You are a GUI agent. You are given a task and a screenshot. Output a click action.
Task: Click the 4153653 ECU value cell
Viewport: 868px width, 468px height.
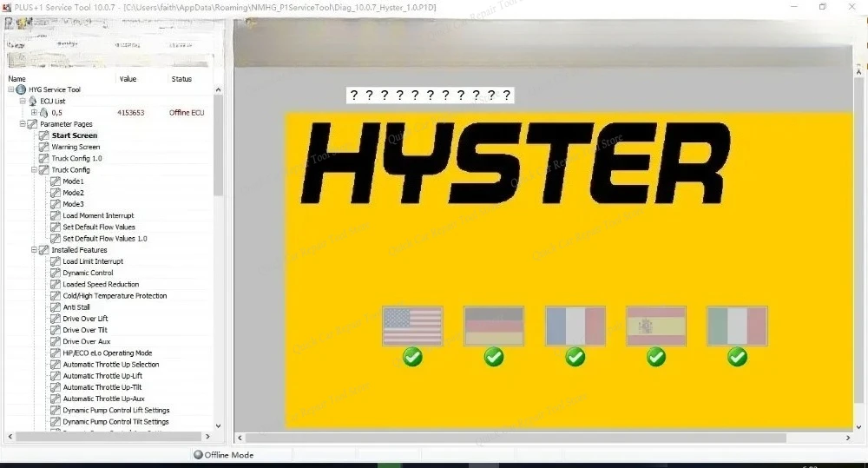point(131,113)
